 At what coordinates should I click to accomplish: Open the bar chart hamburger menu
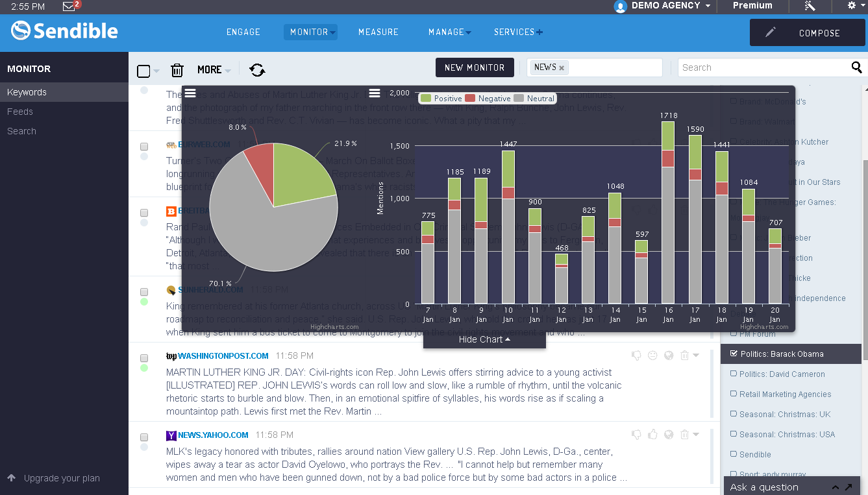[x=375, y=93]
